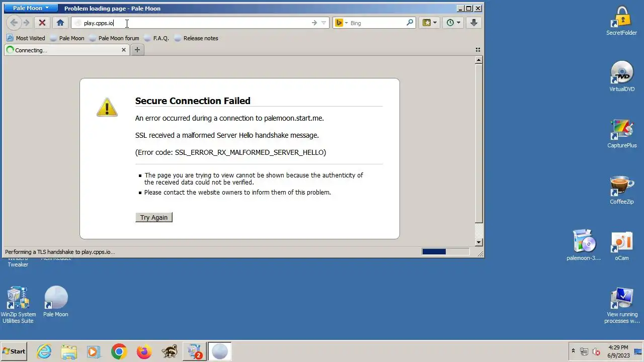The image size is (644, 362).
Task: Open the SecretFolder desktop shortcut
Action: click(x=621, y=21)
